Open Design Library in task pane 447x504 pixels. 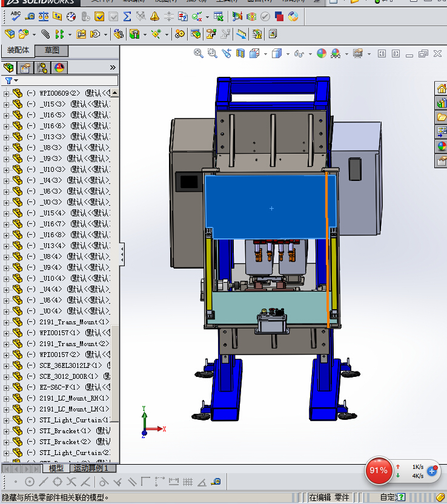[441, 103]
